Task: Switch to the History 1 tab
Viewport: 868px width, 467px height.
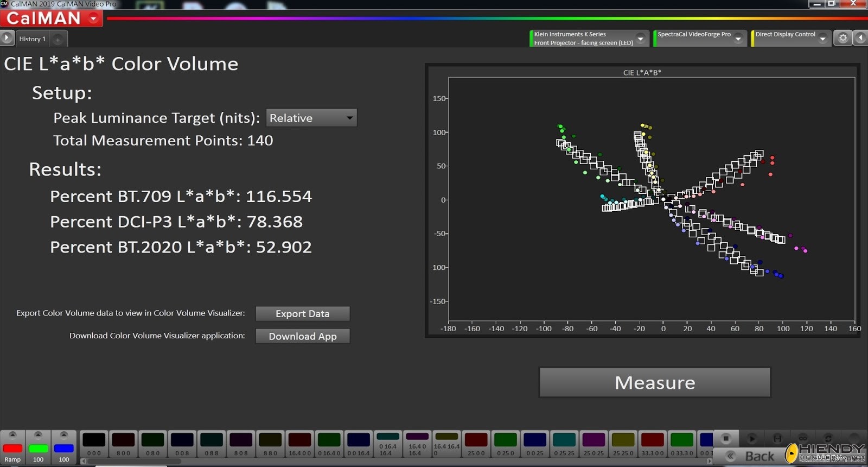Action: pos(33,39)
